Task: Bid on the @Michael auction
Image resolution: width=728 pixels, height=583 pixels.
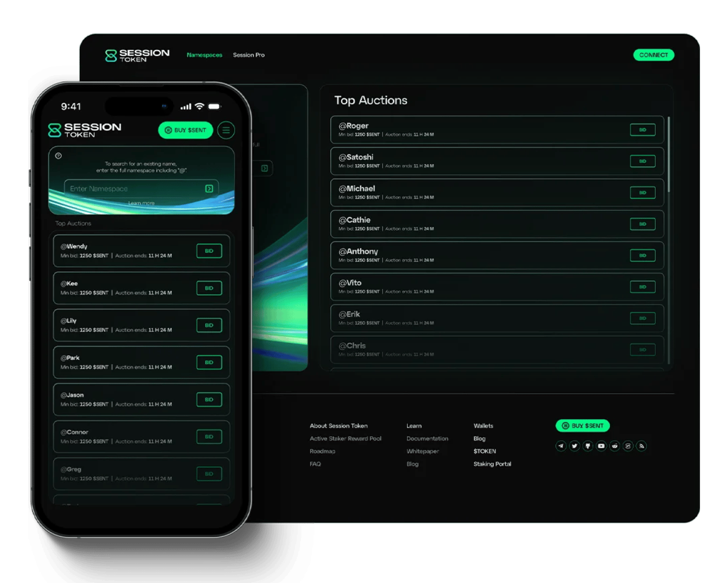Action: click(643, 193)
